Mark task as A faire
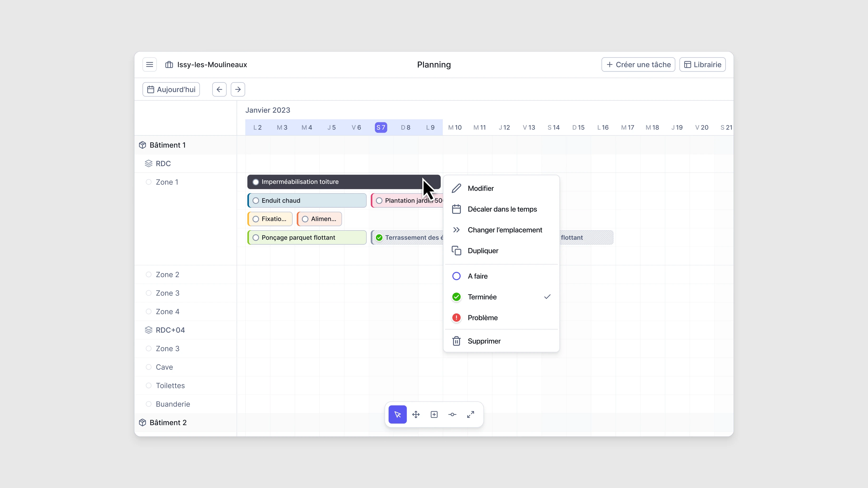 pyautogui.click(x=478, y=276)
